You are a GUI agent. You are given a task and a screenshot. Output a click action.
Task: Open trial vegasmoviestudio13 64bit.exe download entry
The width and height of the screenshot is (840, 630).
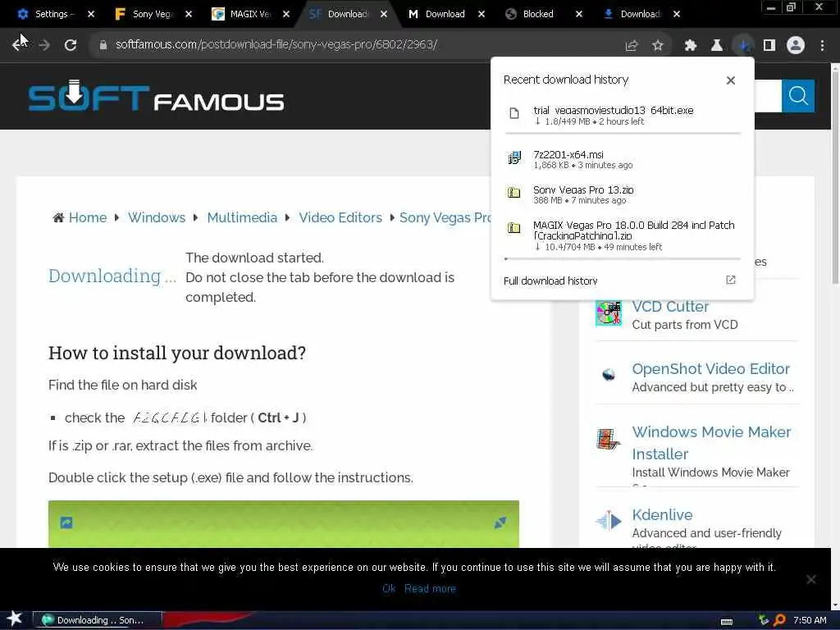[x=622, y=115]
